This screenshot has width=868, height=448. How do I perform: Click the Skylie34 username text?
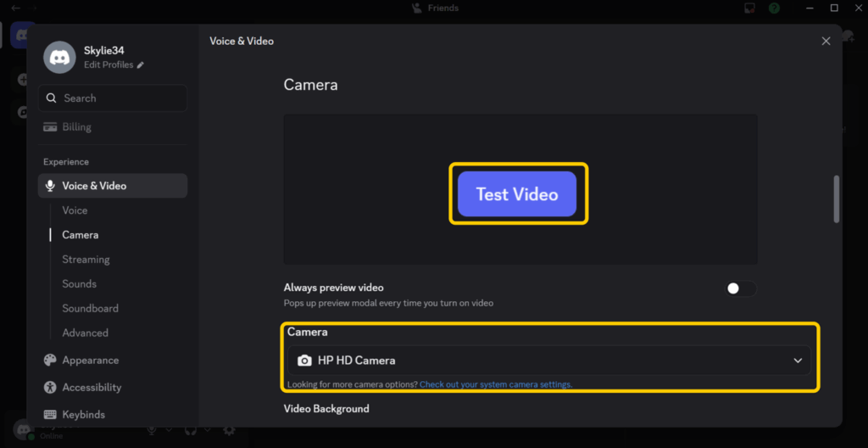(104, 50)
